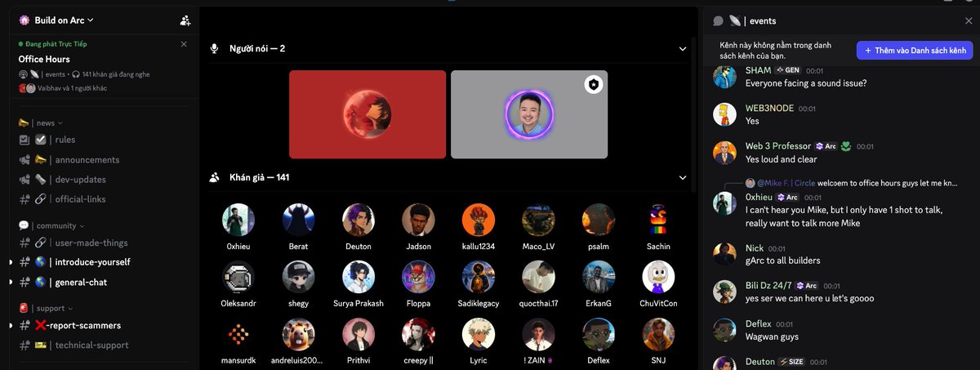This screenshot has width=980, height=370.
Task: Click ! ZAIN's avatar in the audience
Action: point(538,334)
